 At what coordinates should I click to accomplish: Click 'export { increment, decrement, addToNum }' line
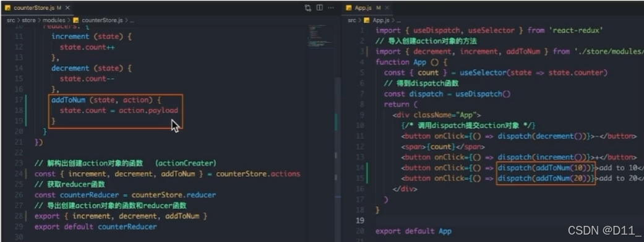[121, 216]
